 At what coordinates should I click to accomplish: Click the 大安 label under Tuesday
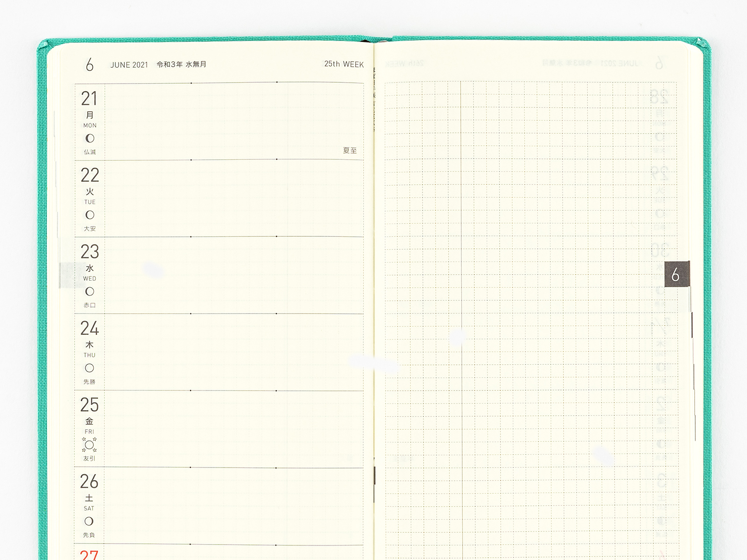click(90, 229)
